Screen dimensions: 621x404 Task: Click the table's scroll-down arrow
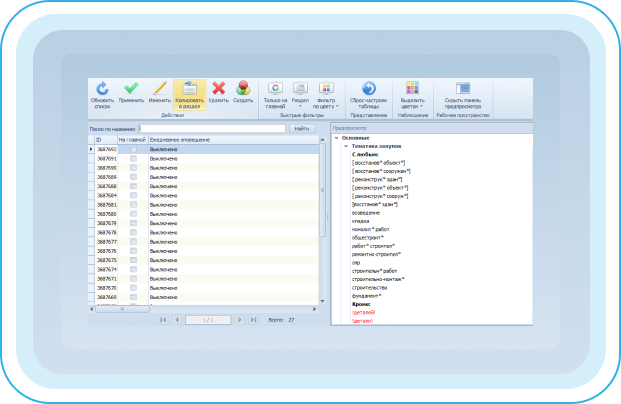point(322,301)
